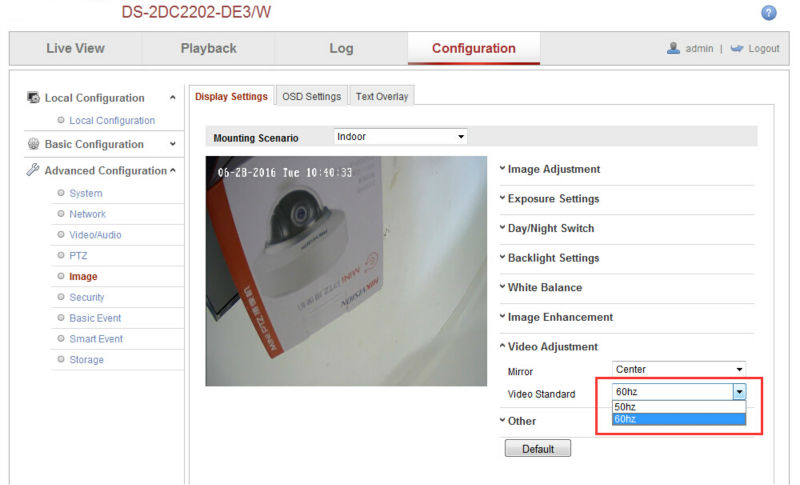Expand the White Balance section
800x485 pixels.
pyautogui.click(x=544, y=288)
